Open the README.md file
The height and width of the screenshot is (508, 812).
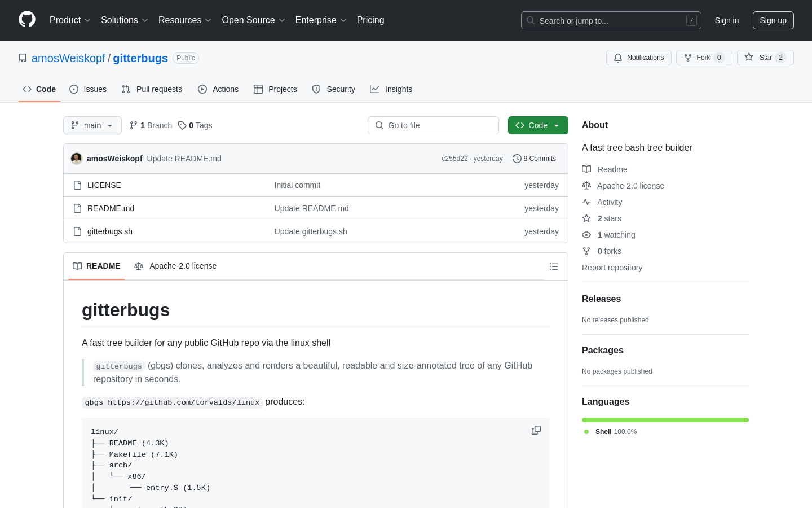(x=111, y=208)
